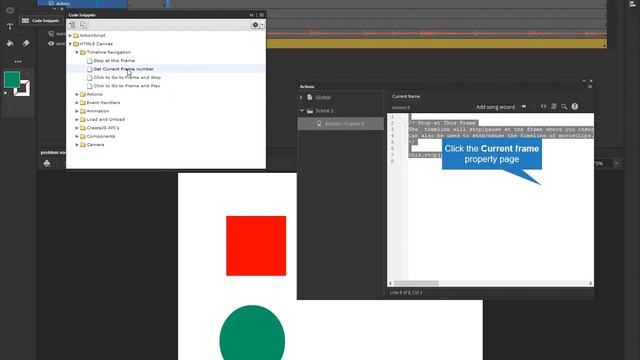Click the fill color swatch (green)
640x360 pixels.
[12, 80]
